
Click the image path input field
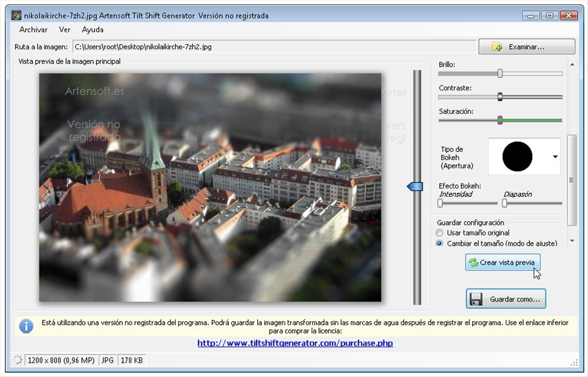pos(274,47)
